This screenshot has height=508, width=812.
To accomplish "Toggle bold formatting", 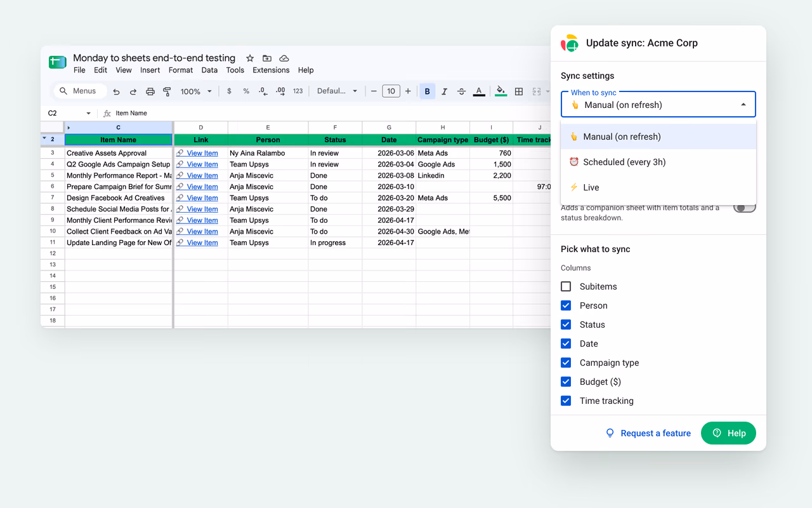I will pos(428,91).
